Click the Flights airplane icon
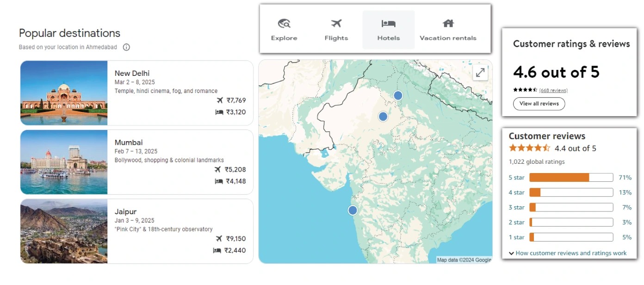The height and width of the screenshot is (285, 644). pyautogui.click(x=336, y=24)
